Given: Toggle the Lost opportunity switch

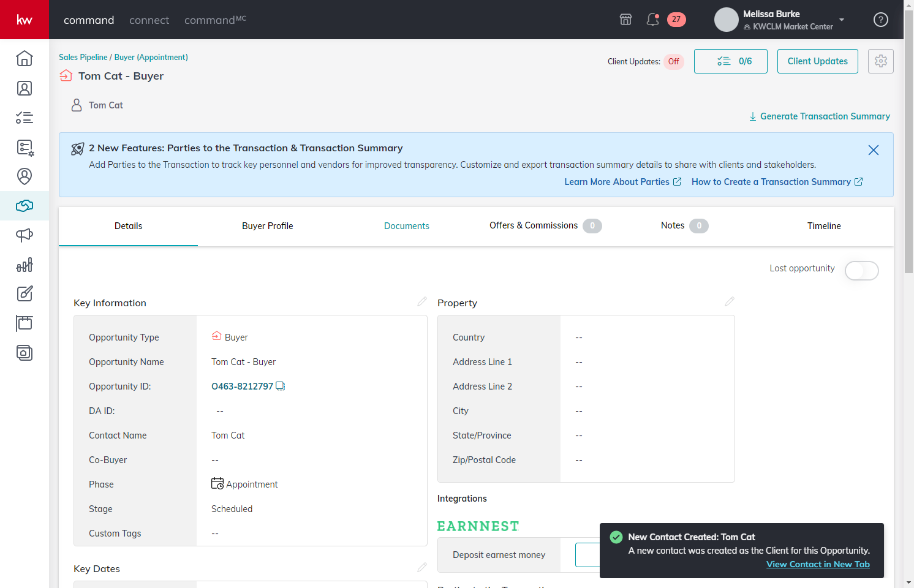Looking at the screenshot, I should click(862, 270).
